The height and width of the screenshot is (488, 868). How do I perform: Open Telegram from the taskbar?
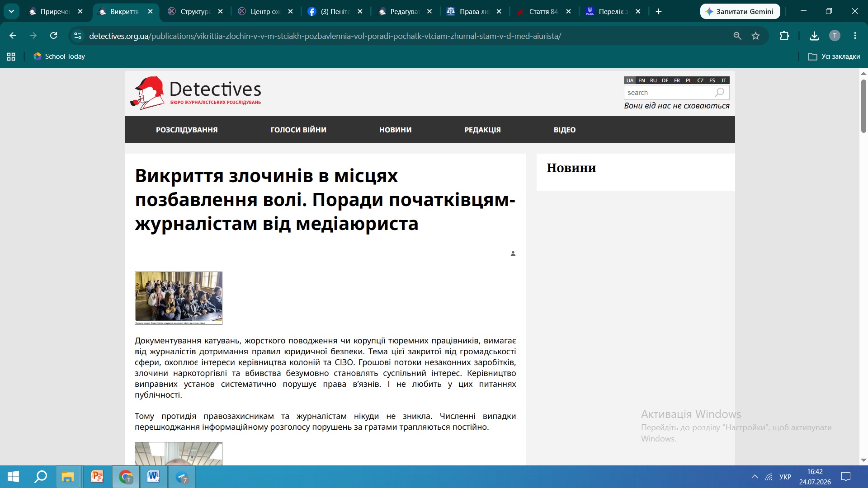(182, 477)
